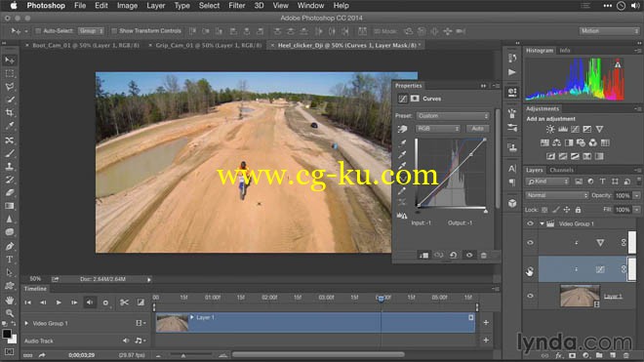The height and width of the screenshot is (362, 644).
Task: Open the layer Opacity dropdown arrow
Action: pos(636,195)
